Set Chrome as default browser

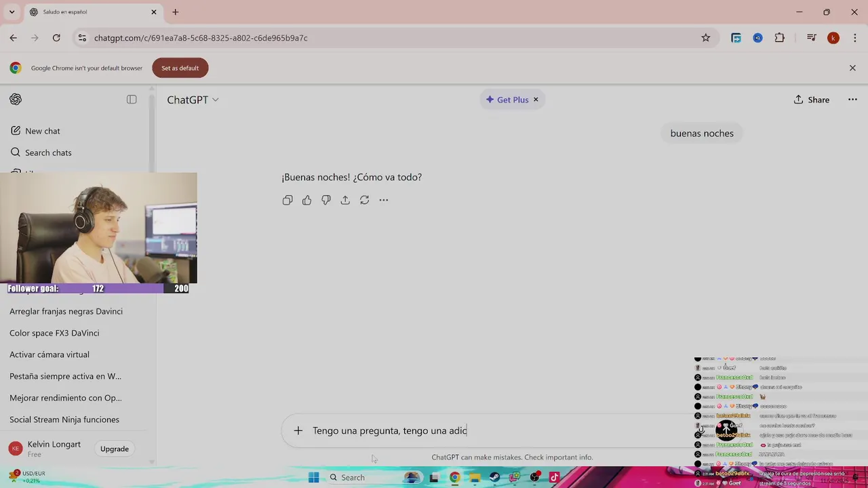coord(180,68)
